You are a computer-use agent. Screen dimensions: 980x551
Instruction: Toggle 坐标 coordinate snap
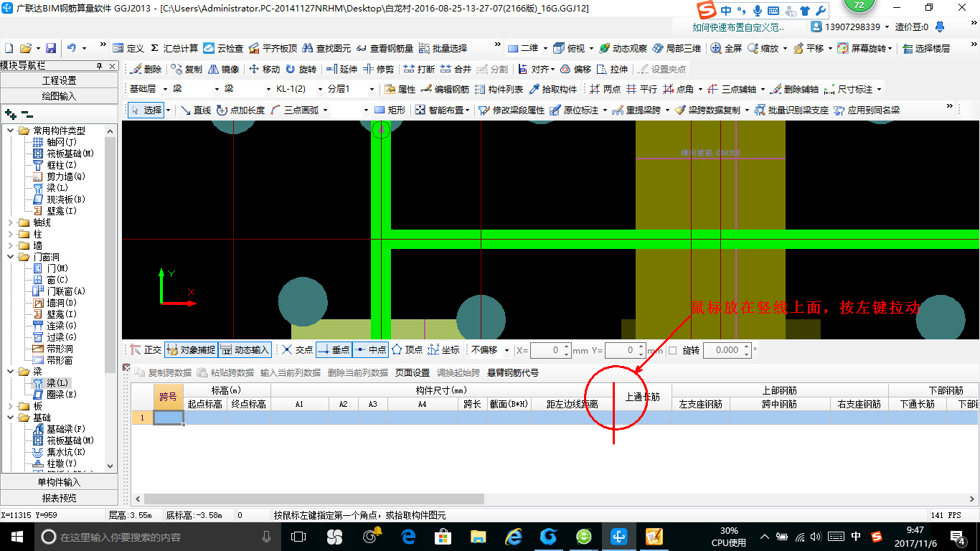coord(443,350)
